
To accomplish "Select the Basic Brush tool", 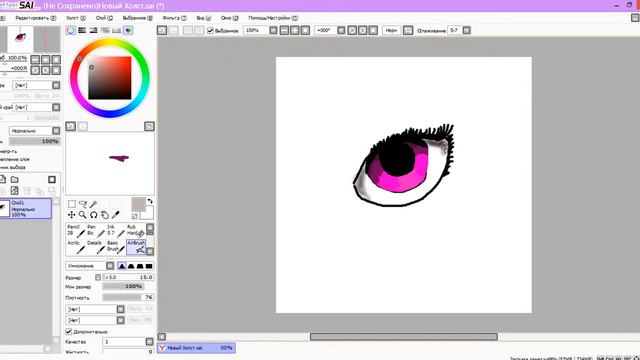I will (116, 247).
